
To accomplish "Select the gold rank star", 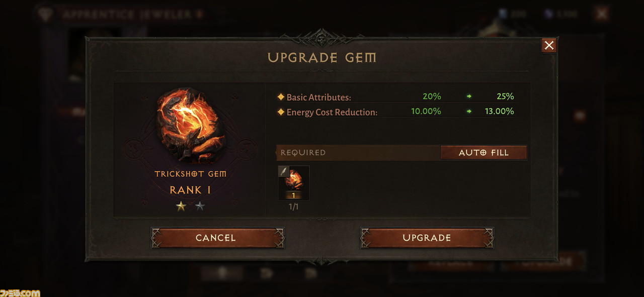I will click(x=181, y=206).
